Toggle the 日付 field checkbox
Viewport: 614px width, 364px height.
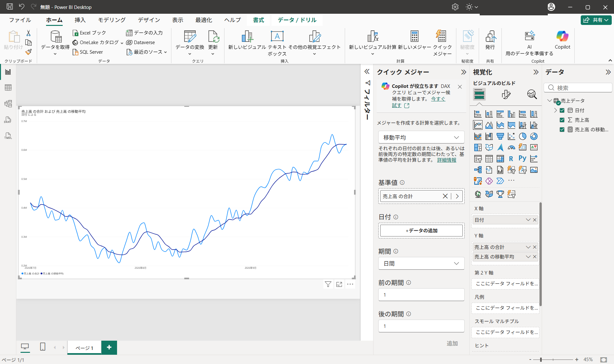(x=562, y=110)
